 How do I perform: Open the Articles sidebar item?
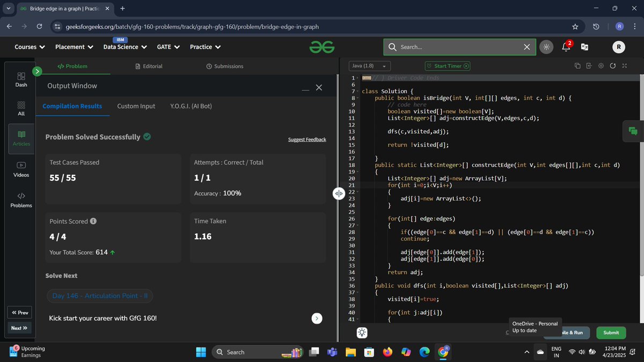click(x=21, y=138)
